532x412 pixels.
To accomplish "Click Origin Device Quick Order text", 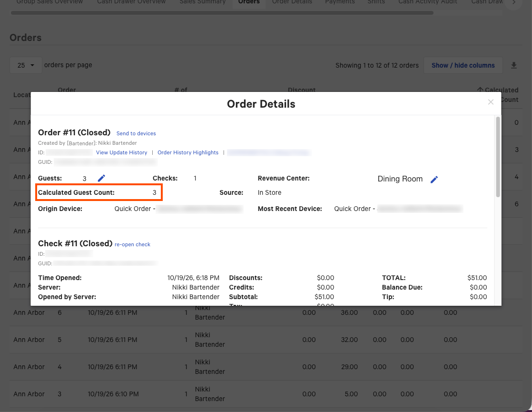I will [x=135, y=209].
